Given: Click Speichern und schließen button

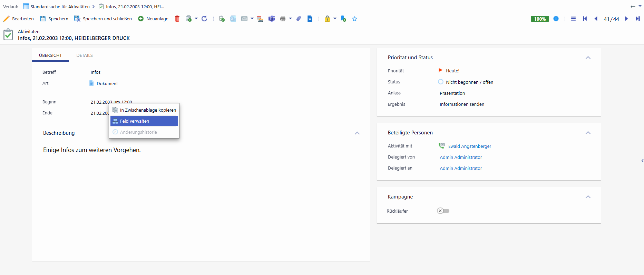Looking at the screenshot, I should pos(103,19).
